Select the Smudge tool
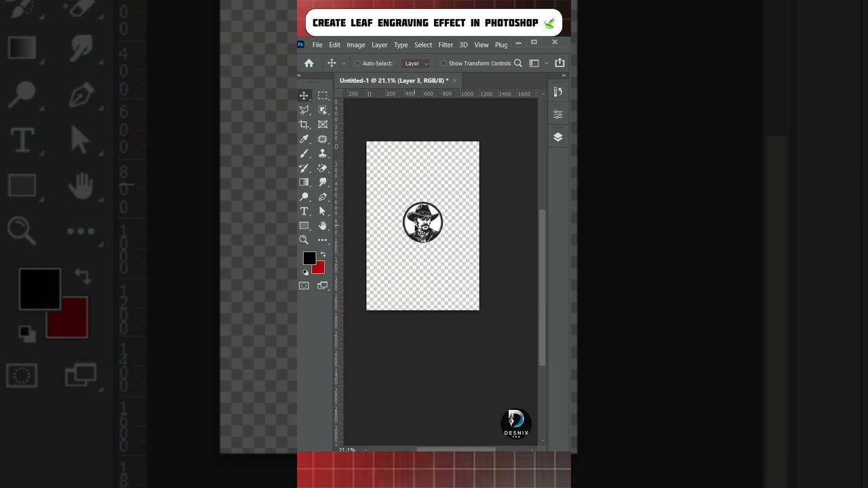The image size is (868, 488). (323, 182)
